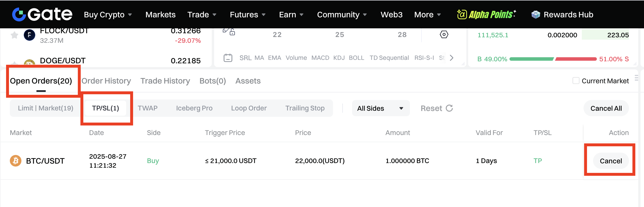Viewport: 644px width, 207px height.
Task: Click the Gate logo icon
Action: pyautogui.click(x=19, y=14)
